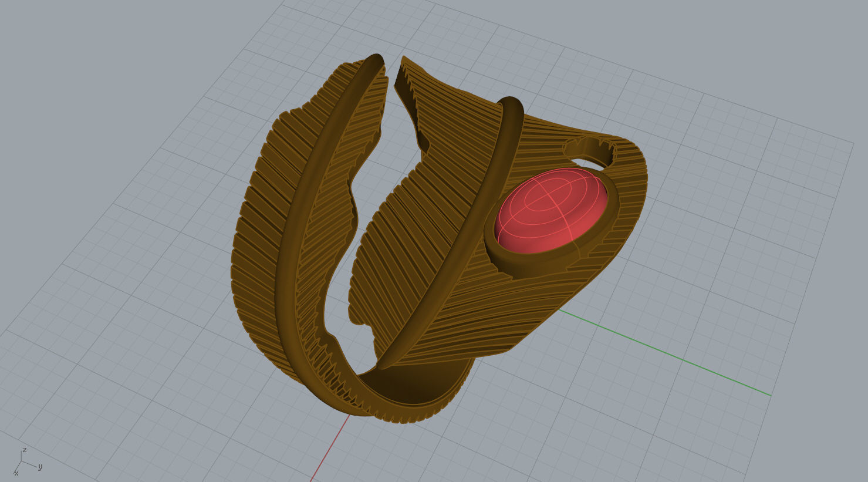Click the small loop hole behind the gemstone

pos(590,153)
